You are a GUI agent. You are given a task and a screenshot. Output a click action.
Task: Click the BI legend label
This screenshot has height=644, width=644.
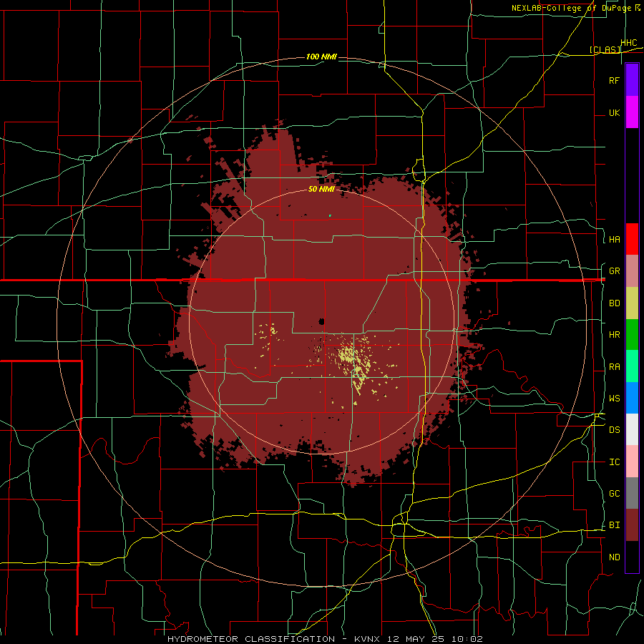(x=614, y=525)
